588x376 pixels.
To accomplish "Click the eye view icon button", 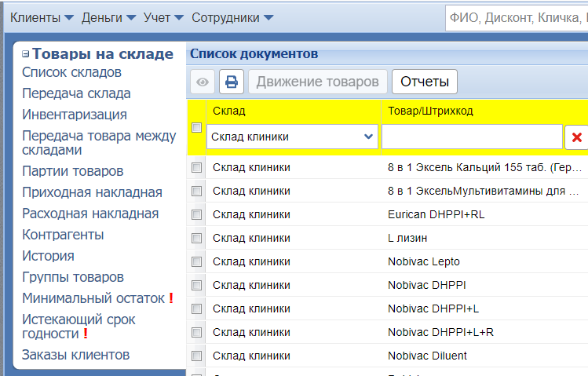I will tap(203, 82).
